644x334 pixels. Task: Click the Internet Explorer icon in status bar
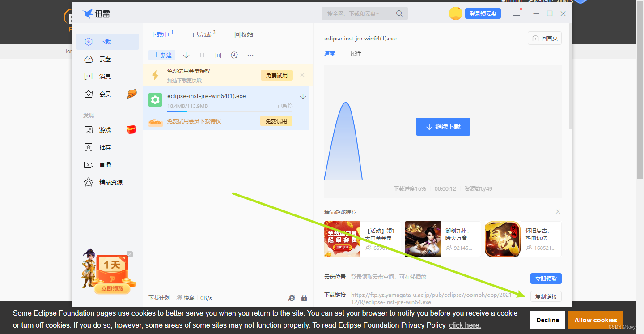tap(292, 298)
